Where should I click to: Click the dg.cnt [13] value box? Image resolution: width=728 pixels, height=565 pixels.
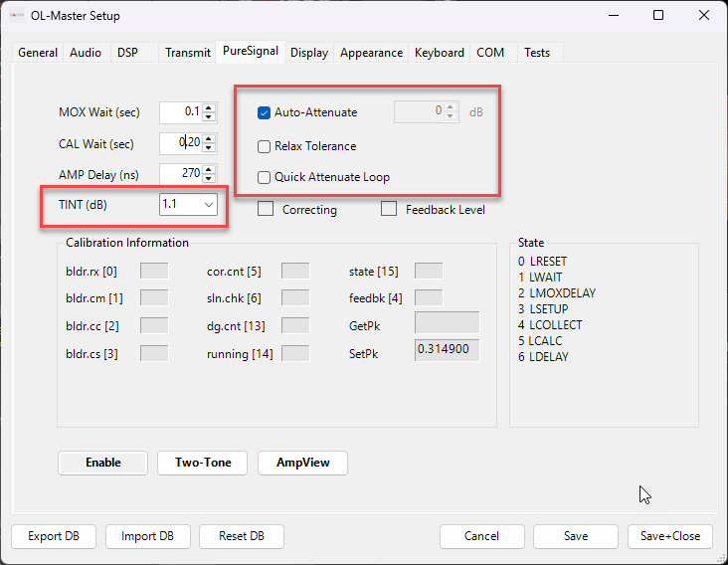295,326
